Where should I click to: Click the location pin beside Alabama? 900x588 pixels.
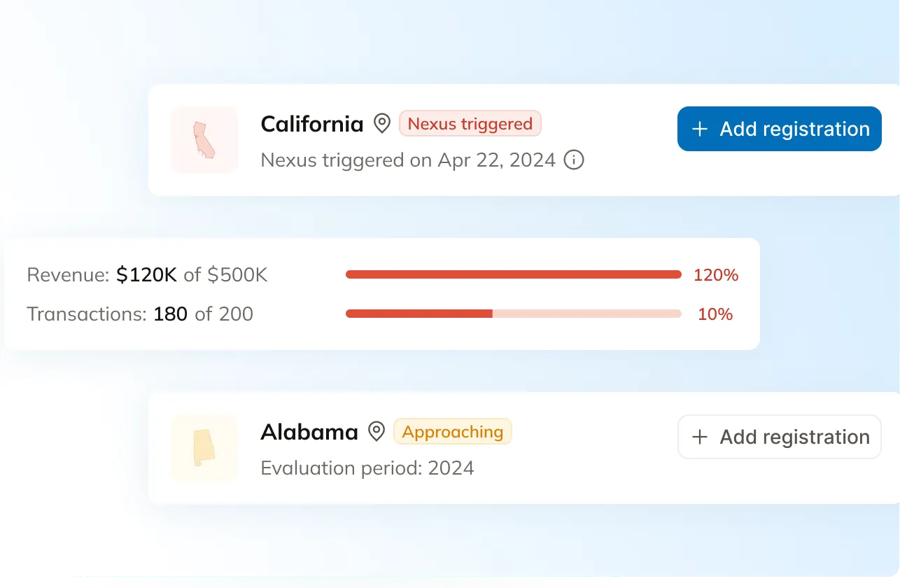coord(377,432)
